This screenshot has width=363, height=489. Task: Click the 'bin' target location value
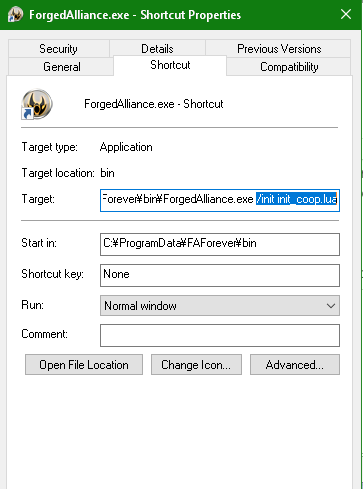coord(107,173)
